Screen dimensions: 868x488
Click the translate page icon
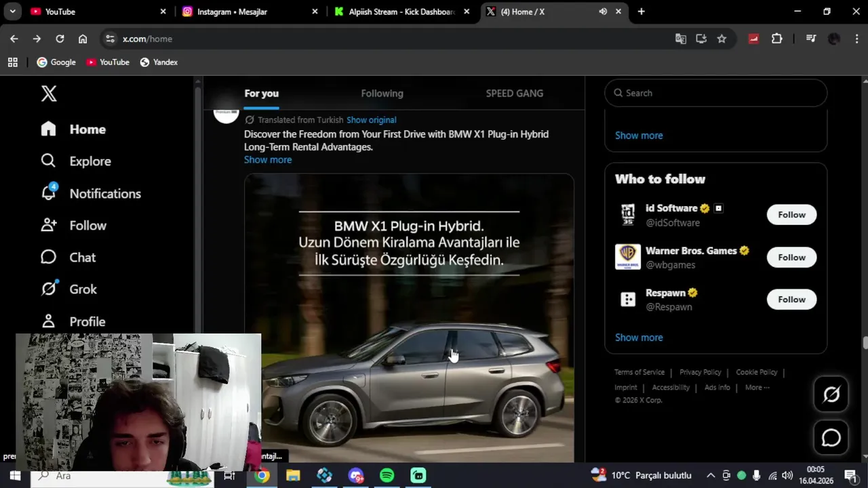(x=681, y=39)
